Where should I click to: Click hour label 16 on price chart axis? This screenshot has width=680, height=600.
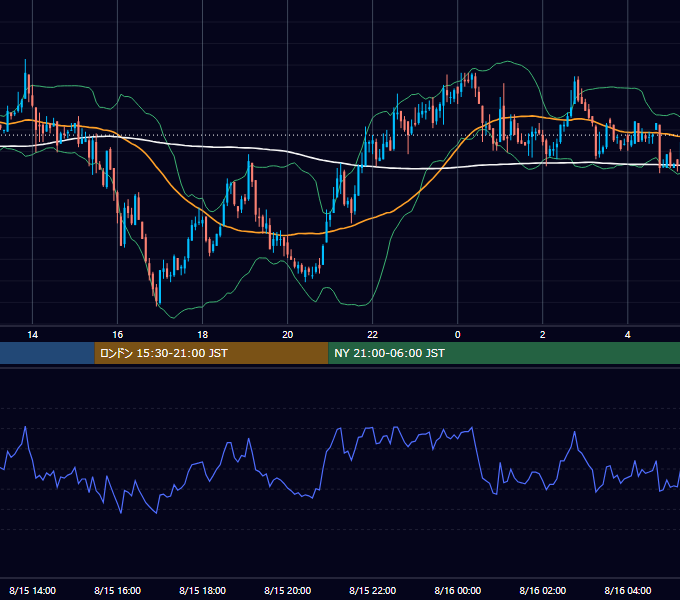tap(118, 335)
